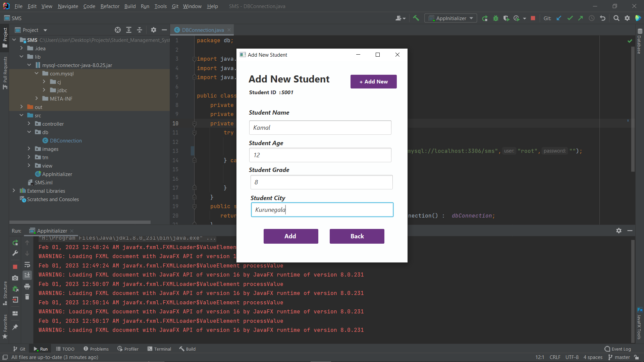Screen dimensions: 644x362
Task: Click the clear all trash icon in console
Action: pos(27,297)
